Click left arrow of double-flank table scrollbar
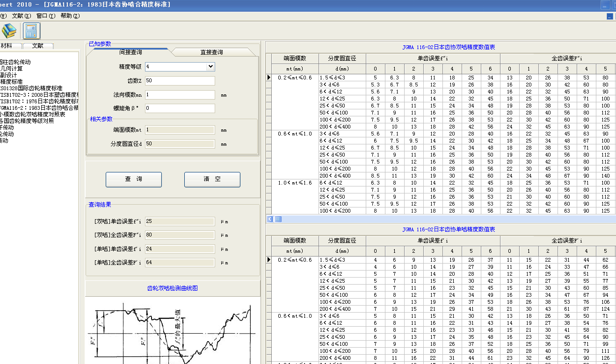The width and height of the screenshot is (616, 364). click(270, 219)
